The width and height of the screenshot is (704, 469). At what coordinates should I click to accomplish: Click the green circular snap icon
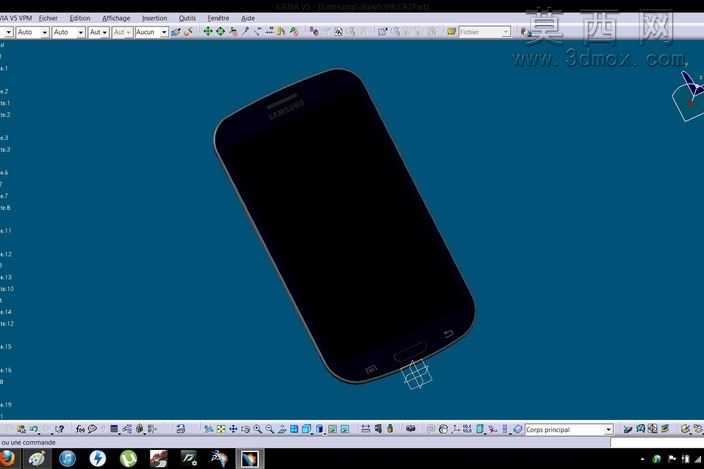pyautogui.click(x=220, y=31)
